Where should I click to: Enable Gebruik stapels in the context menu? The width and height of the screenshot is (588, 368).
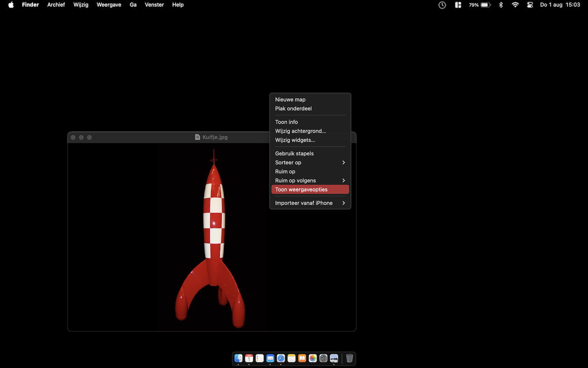tap(310, 153)
